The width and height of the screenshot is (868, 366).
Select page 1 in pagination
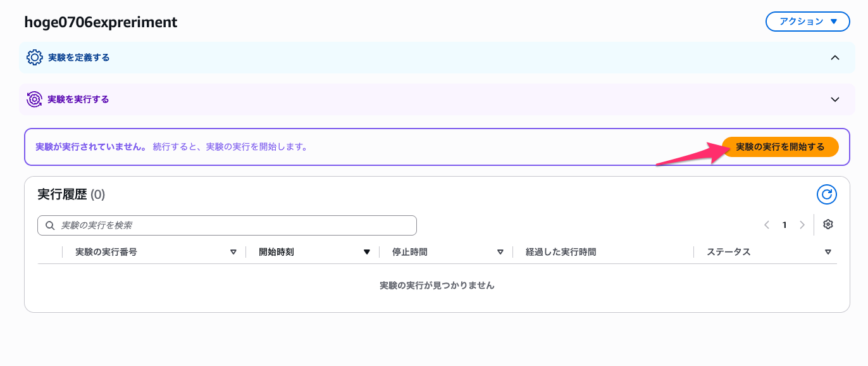coord(784,225)
